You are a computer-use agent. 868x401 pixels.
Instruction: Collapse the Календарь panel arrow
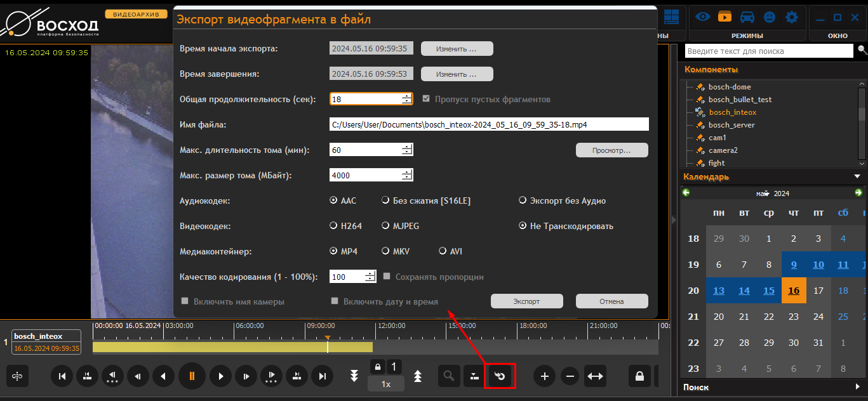[x=857, y=177]
